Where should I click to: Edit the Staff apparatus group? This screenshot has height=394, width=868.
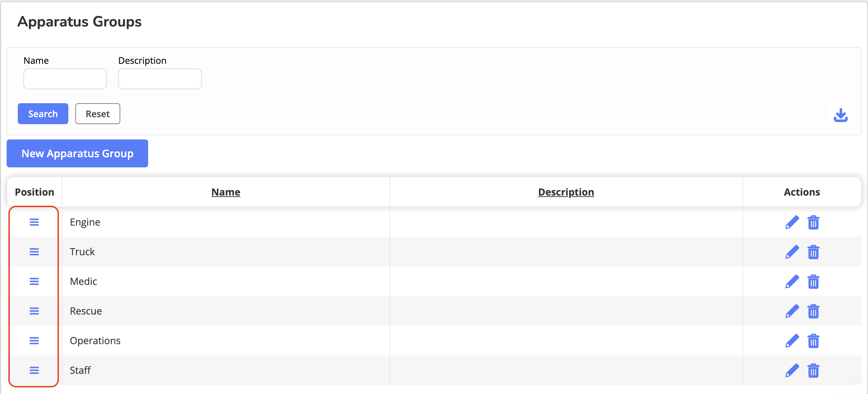coord(792,371)
